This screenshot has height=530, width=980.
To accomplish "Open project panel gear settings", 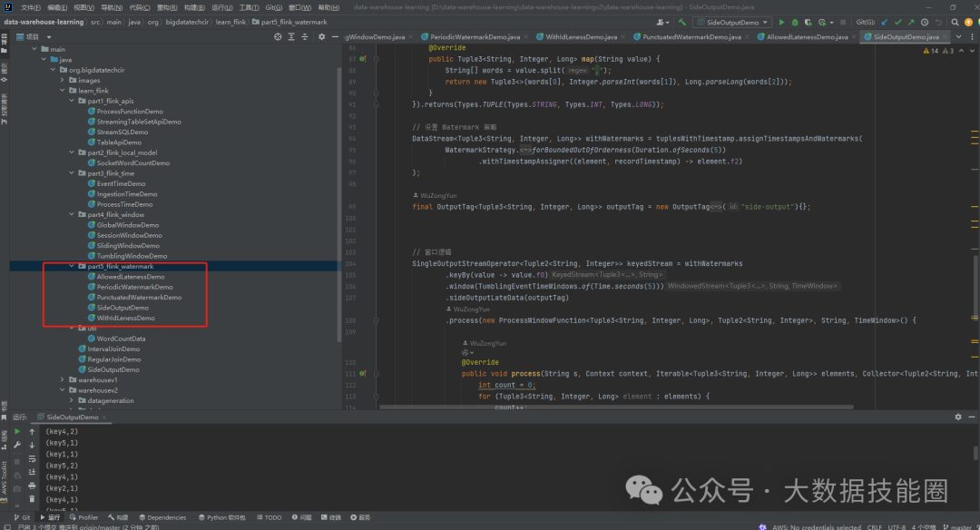I will click(321, 37).
